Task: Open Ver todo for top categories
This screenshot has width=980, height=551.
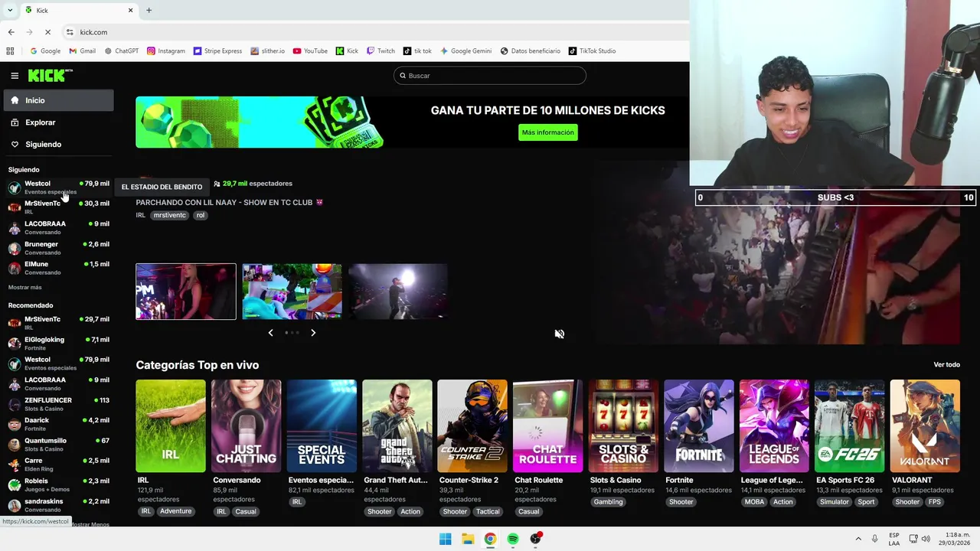Action: click(x=946, y=365)
